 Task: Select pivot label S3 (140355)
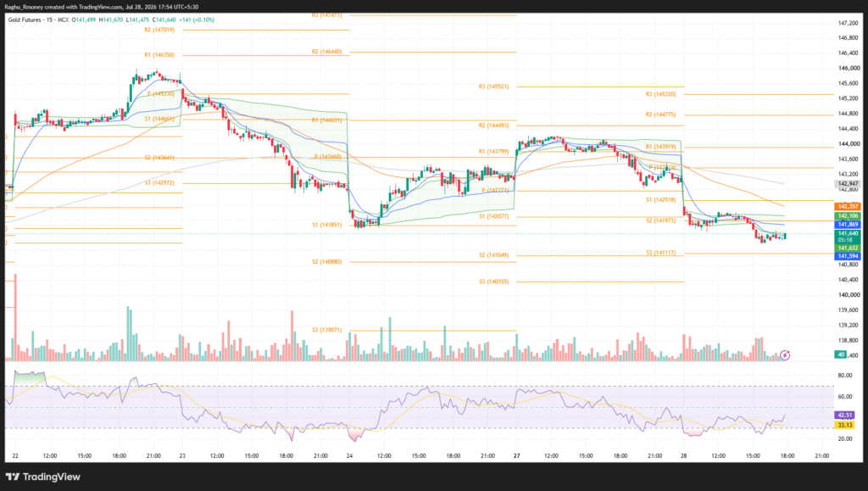[x=494, y=282]
